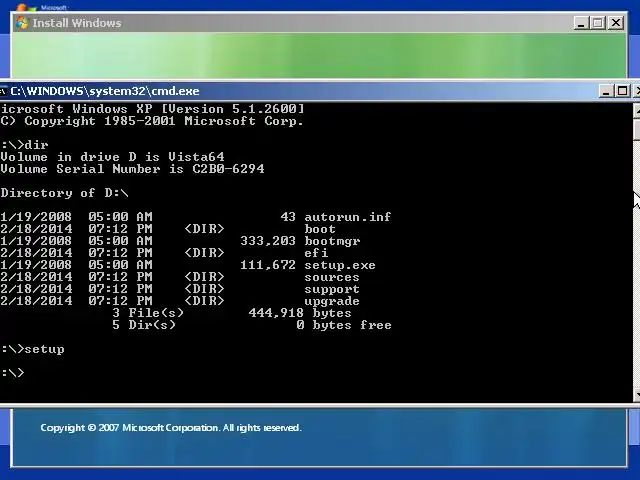This screenshot has height=480, width=640.
Task: Click the Windows XP version line
Action: [152, 109]
